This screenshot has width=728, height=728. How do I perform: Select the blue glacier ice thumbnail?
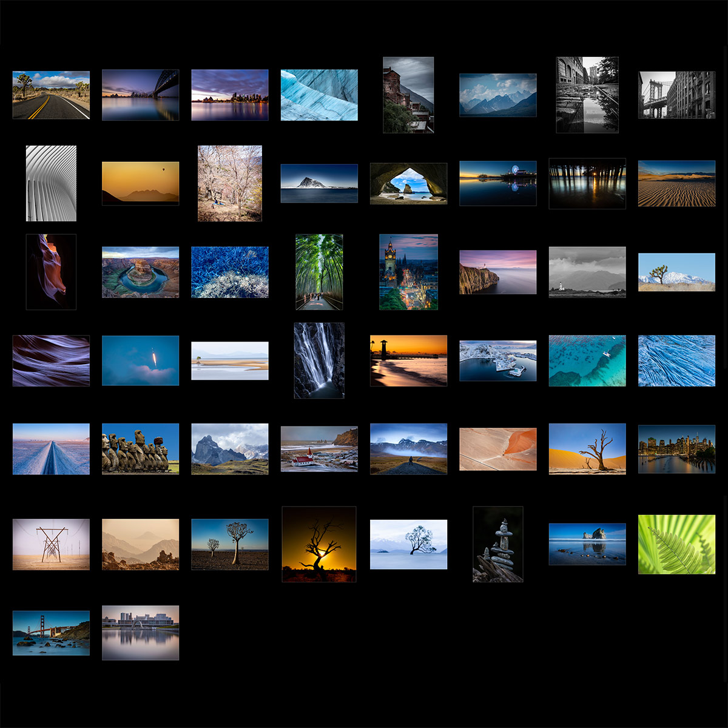pyautogui.click(x=319, y=95)
